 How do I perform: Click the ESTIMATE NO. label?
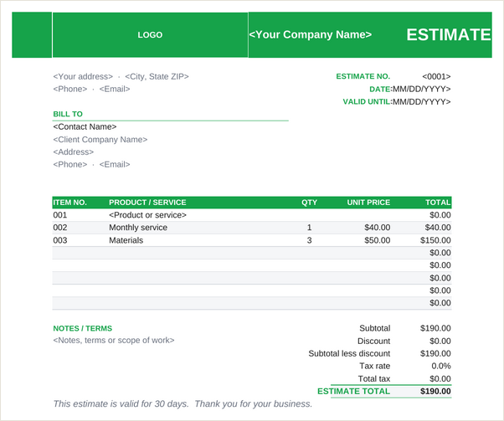click(x=363, y=76)
